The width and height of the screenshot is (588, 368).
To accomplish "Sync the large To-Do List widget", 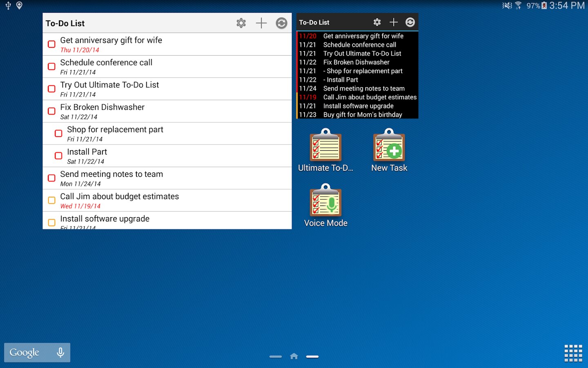I will click(281, 23).
